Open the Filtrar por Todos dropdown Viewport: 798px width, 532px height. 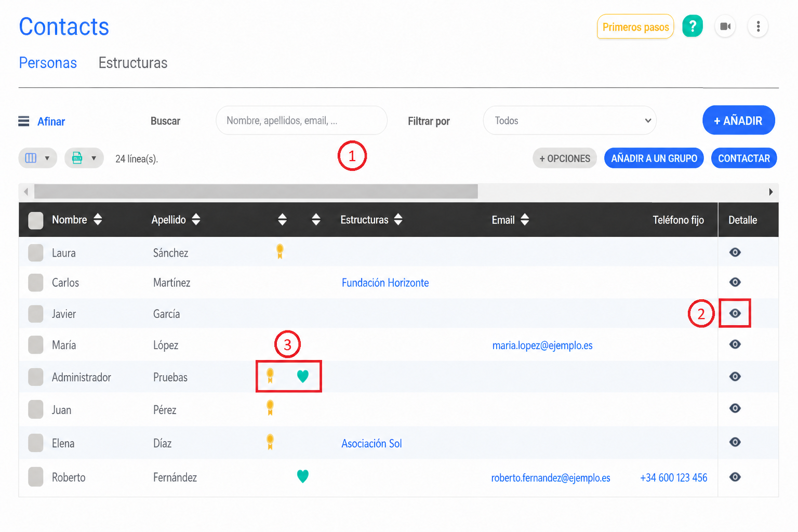pyautogui.click(x=569, y=121)
